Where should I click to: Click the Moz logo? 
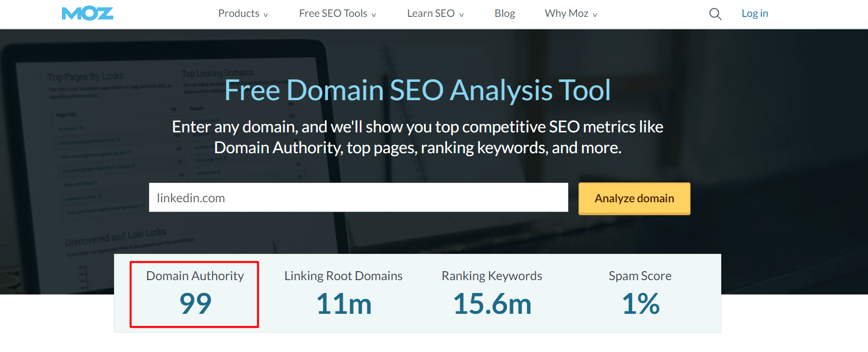pos(87,13)
